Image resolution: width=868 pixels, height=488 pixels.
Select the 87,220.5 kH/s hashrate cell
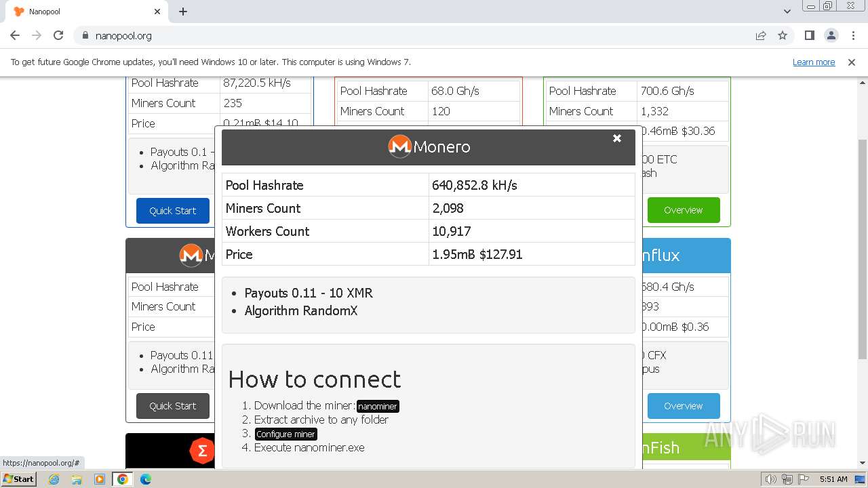tap(266, 83)
